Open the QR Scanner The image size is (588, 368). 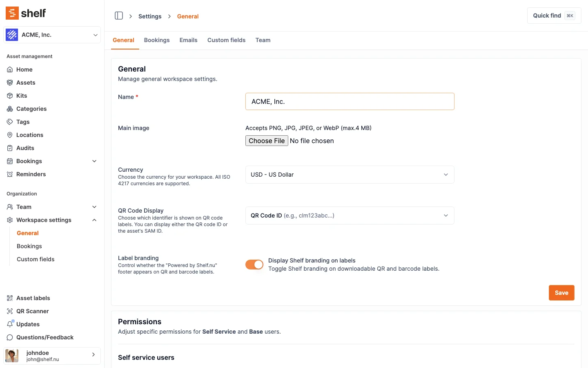[32, 311]
